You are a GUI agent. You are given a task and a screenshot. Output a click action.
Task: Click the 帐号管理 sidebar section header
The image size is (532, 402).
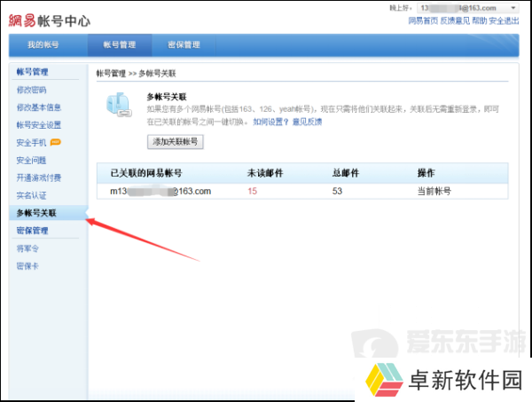click(33, 72)
